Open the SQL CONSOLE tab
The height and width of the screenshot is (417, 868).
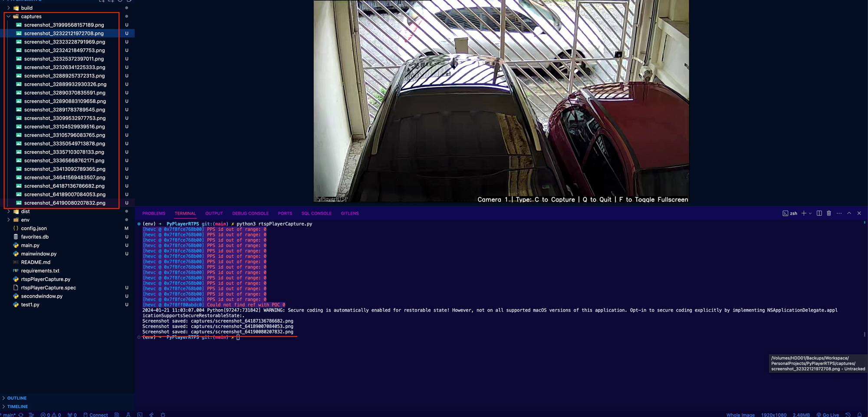click(316, 213)
